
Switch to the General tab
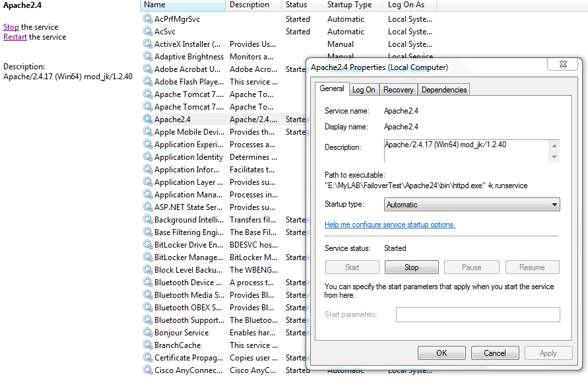(332, 88)
